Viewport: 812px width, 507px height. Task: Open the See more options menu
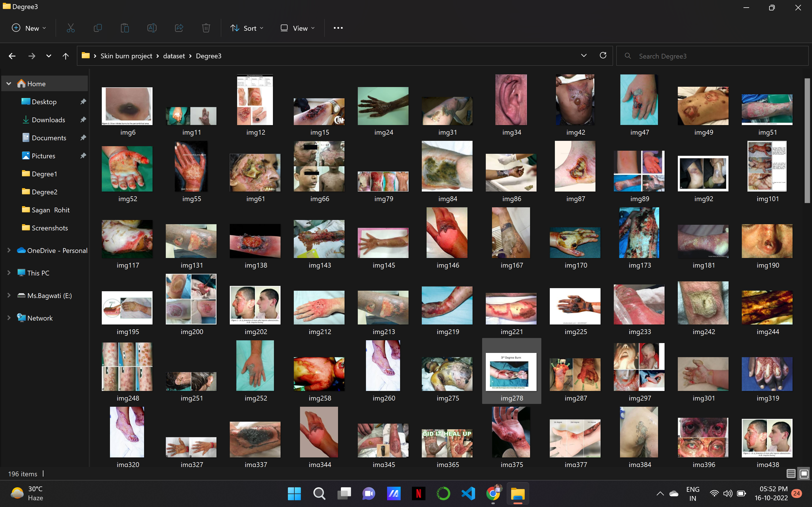[x=338, y=28]
